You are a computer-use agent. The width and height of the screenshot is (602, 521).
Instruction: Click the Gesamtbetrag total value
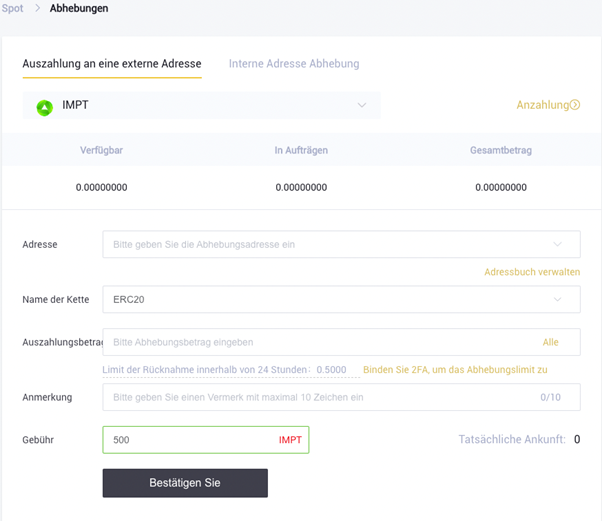pyautogui.click(x=501, y=187)
